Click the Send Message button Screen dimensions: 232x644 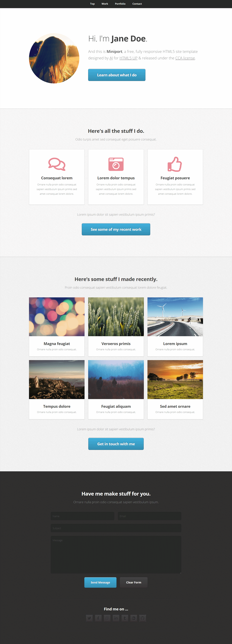pyautogui.click(x=100, y=582)
